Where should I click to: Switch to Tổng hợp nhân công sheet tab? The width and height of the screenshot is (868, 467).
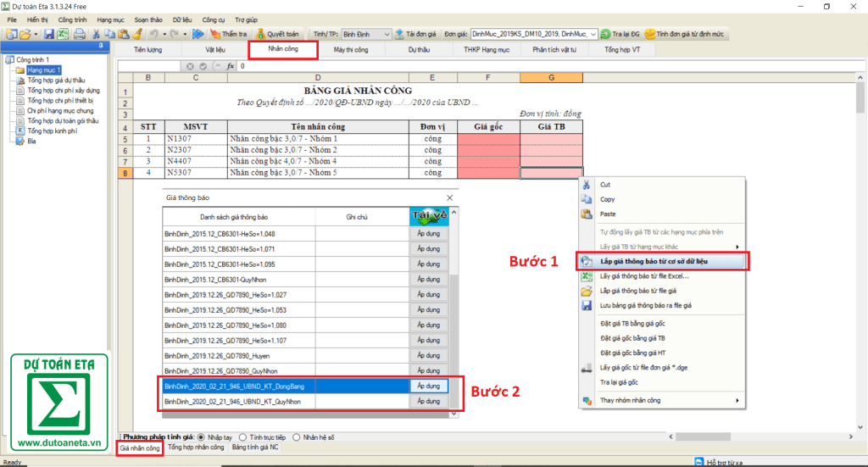[196, 447]
